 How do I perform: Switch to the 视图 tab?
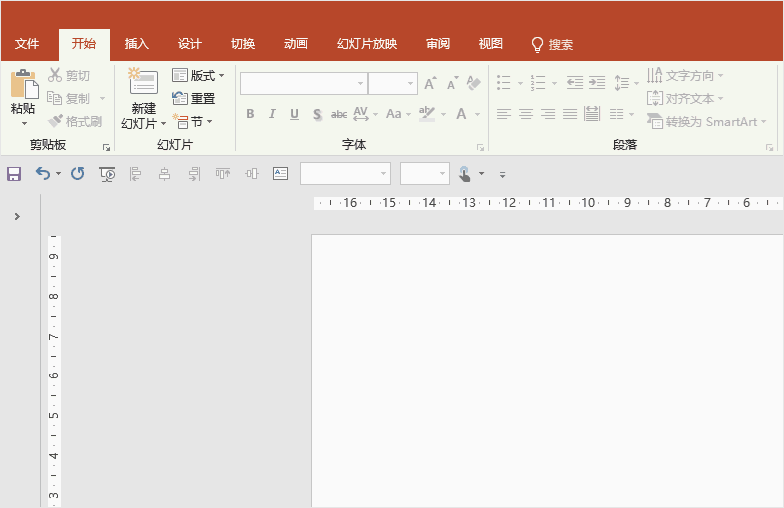click(x=490, y=44)
